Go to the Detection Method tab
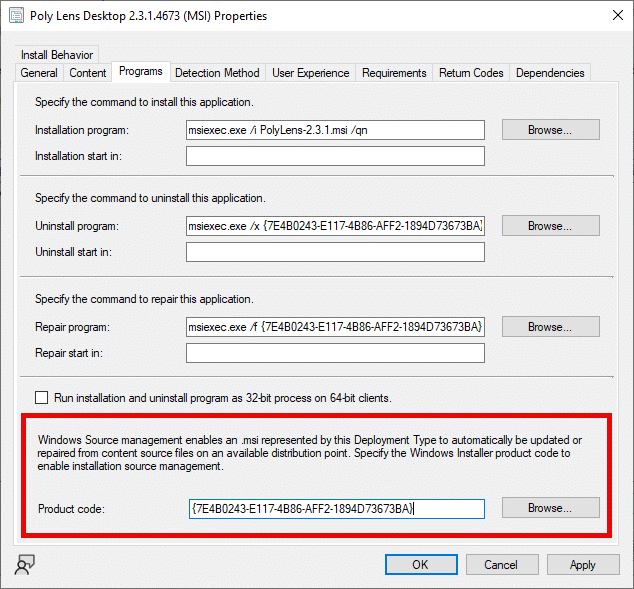 tap(217, 73)
